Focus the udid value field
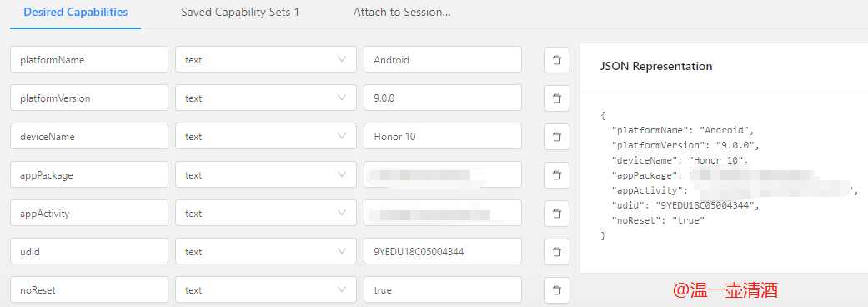This screenshot has height=307, width=868. 442,252
